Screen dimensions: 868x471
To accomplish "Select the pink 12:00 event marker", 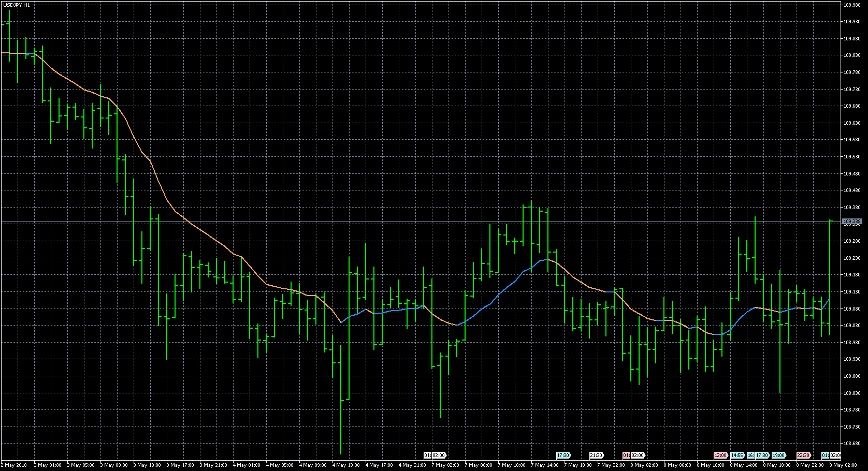I will click(x=720, y=455).
